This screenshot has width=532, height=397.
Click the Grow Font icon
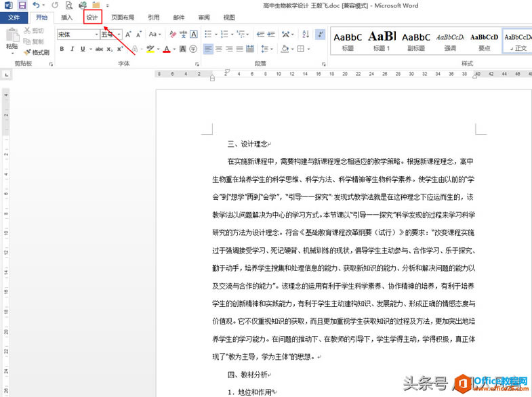point(128,35)
